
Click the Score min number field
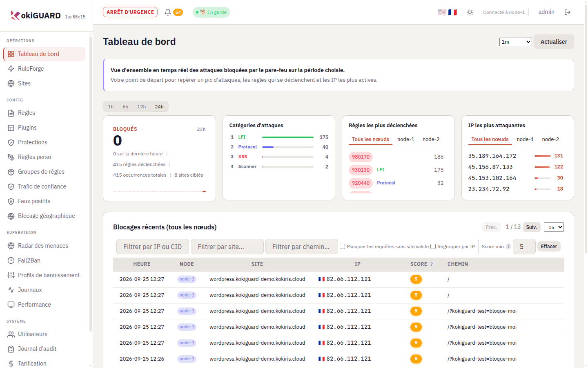[x=524, y=247]
